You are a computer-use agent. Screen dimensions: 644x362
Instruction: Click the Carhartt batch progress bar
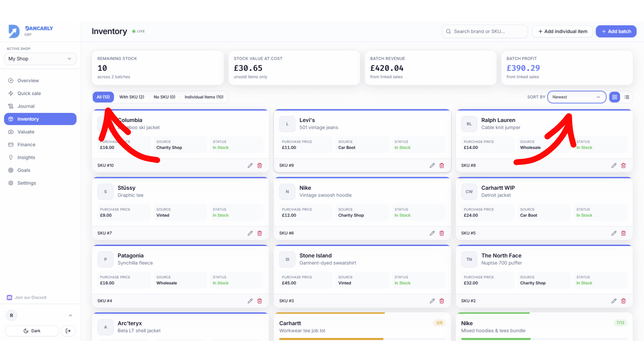(x=362, y=339)
